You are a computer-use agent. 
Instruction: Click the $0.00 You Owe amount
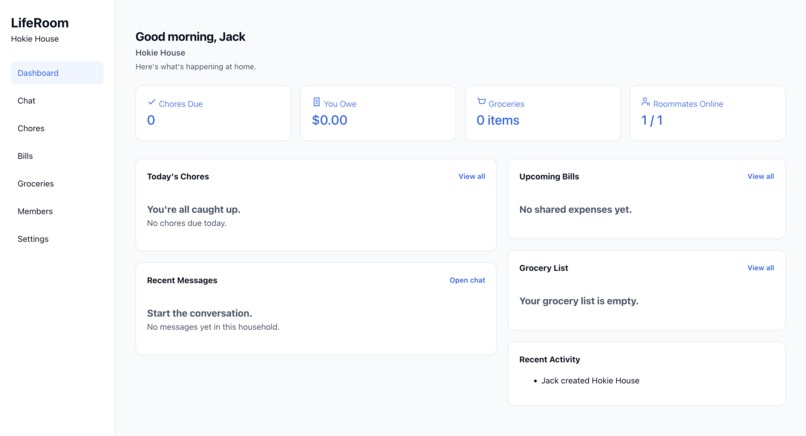coord(329,120)
